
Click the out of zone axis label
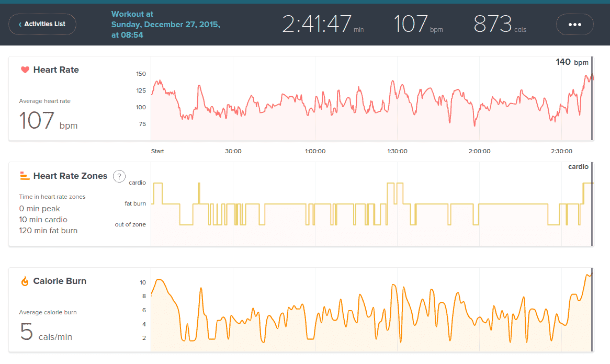tap(130, 224)
